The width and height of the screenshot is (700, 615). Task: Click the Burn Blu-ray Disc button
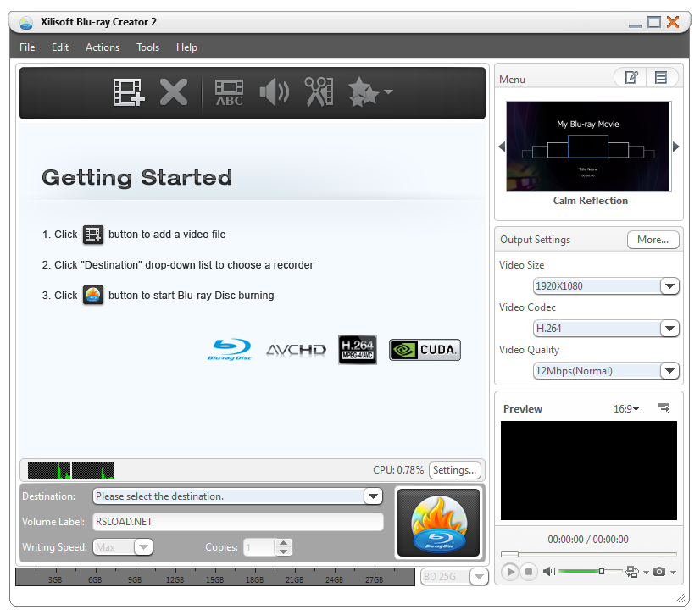pos(439,522)
